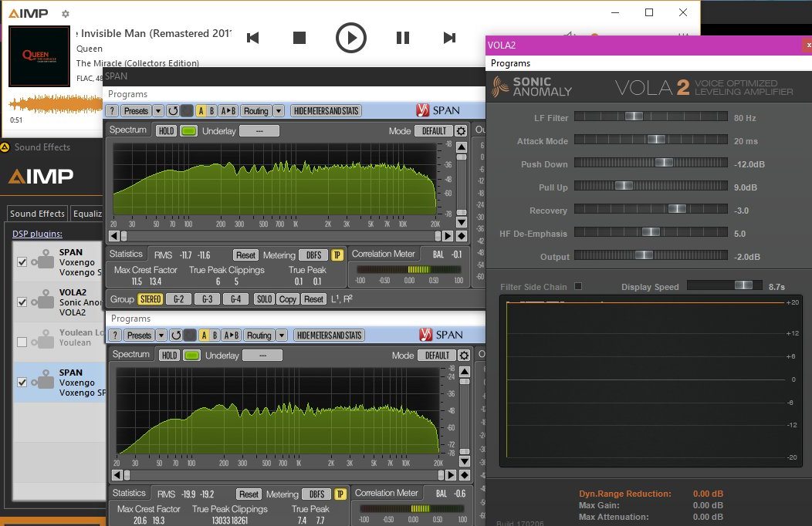
Task: Skip to next track in AIMP
Action: point(449,38)
